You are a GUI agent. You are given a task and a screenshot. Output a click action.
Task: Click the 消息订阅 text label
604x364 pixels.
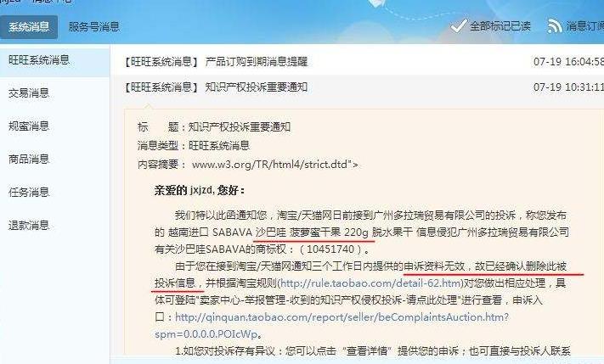[584, 26]
